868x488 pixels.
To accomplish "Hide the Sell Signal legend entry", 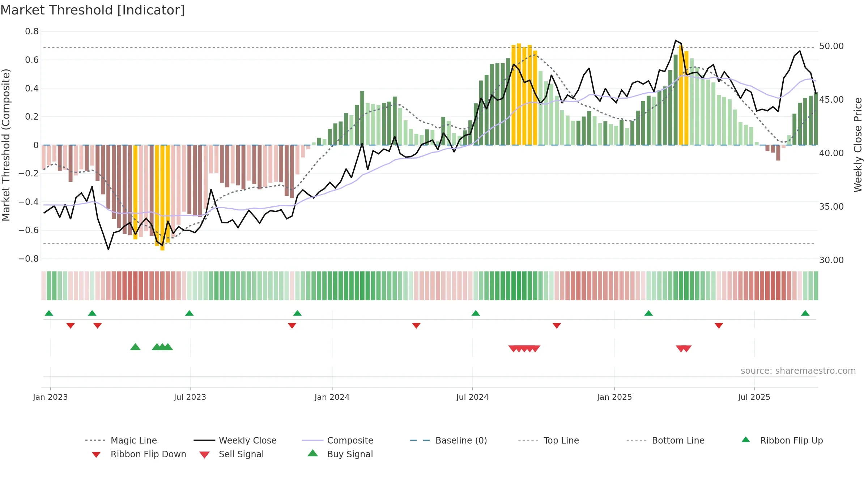I will click(231, 454).
